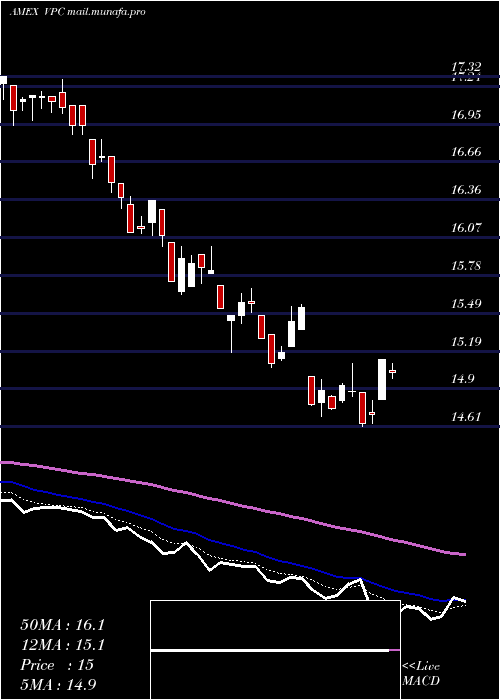Click the 14.9 price axis label
Viewport: 500px width, 700px height.
(x=462, y=379)
